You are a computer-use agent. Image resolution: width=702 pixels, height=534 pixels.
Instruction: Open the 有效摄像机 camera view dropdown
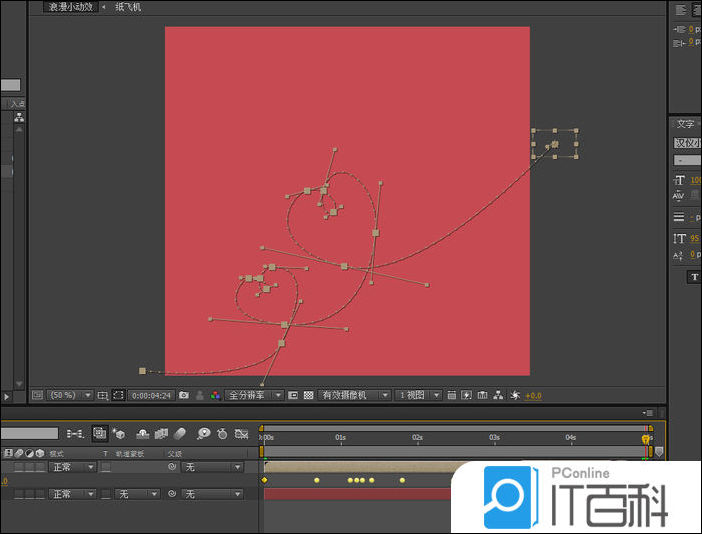point(355,395)
